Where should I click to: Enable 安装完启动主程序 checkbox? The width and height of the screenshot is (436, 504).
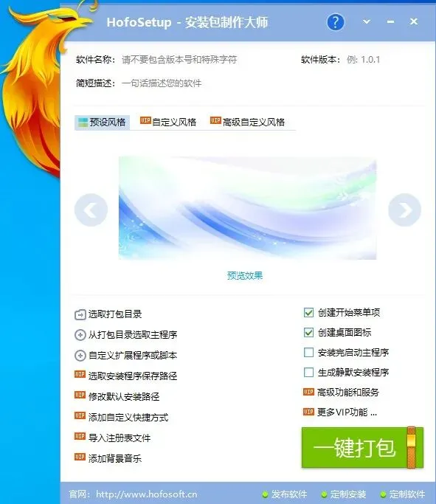308,352
